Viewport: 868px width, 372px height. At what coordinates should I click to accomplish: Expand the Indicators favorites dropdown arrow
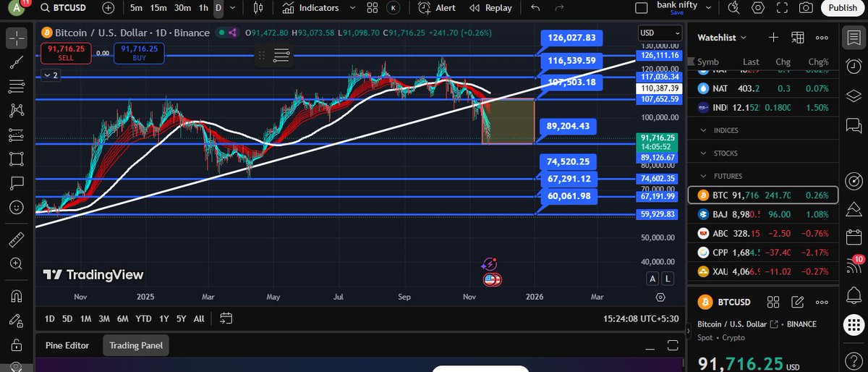pyautogui.click(x=352, y=8)
